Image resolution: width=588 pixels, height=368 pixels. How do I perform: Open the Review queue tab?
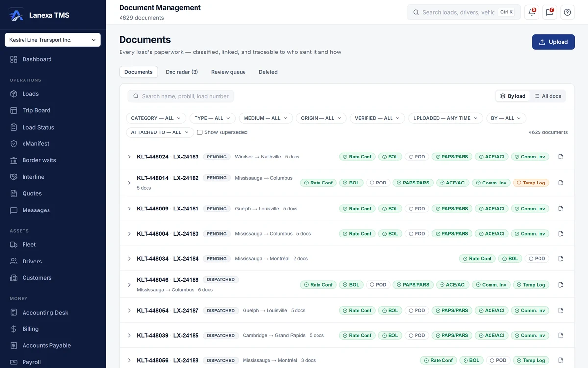pos(228,72)
